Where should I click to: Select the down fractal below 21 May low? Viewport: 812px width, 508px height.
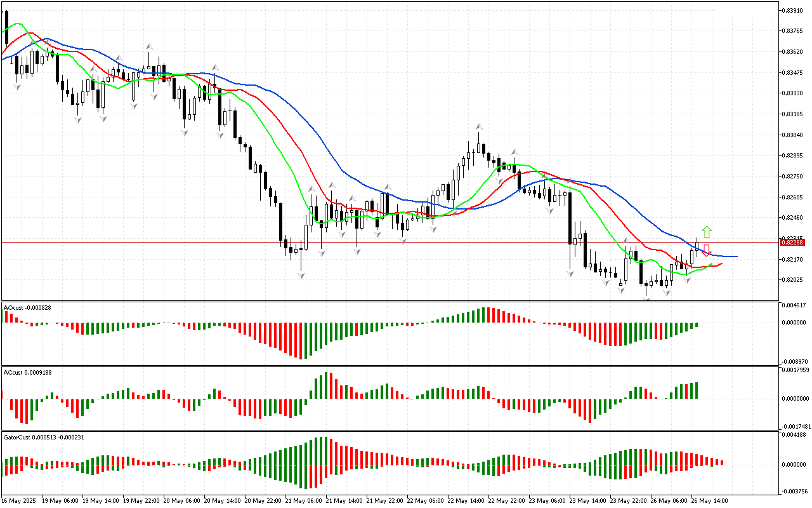(x=301, y=275)
